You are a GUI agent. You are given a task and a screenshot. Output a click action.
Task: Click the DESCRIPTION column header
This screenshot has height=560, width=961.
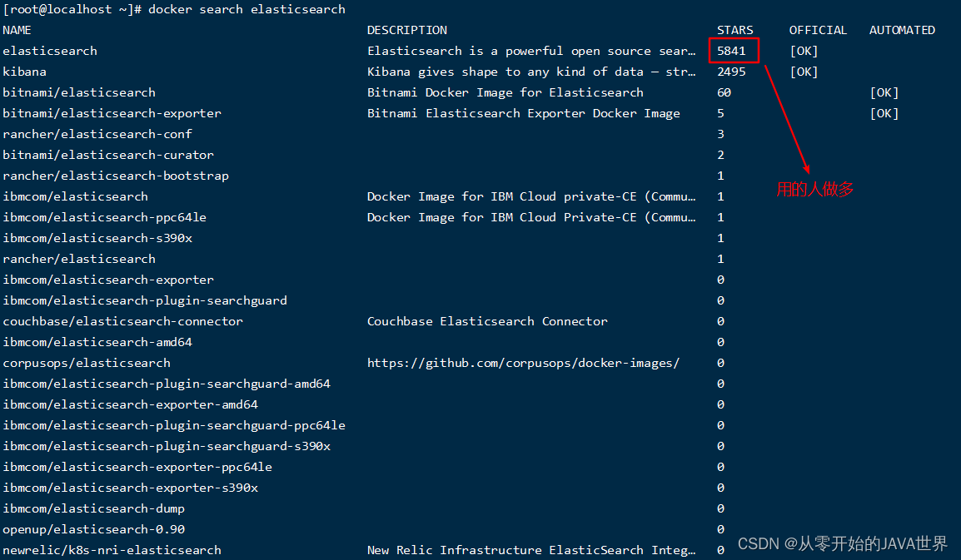[406, 30]
